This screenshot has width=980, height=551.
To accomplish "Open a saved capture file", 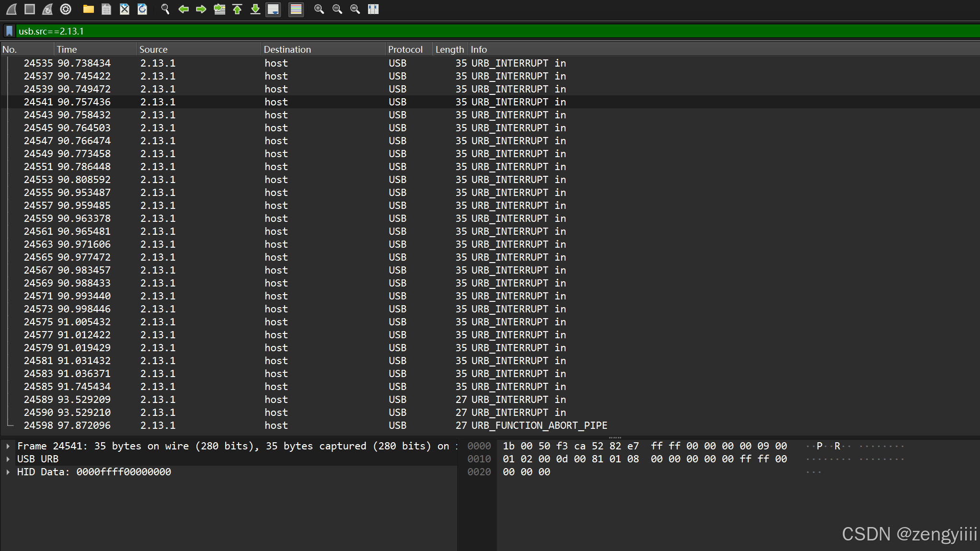I will pos(88,9).
